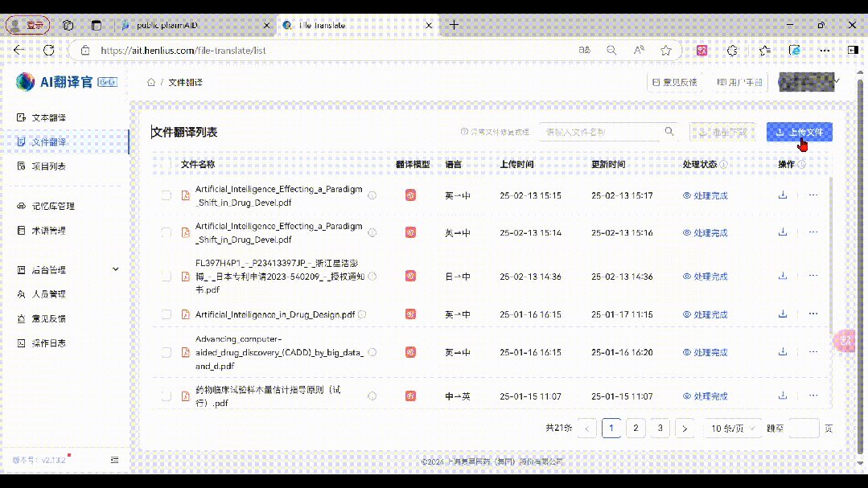Click info icon next to 处理状态 header
This screenshot has height=488, width=868.
(x=724, y=164)
